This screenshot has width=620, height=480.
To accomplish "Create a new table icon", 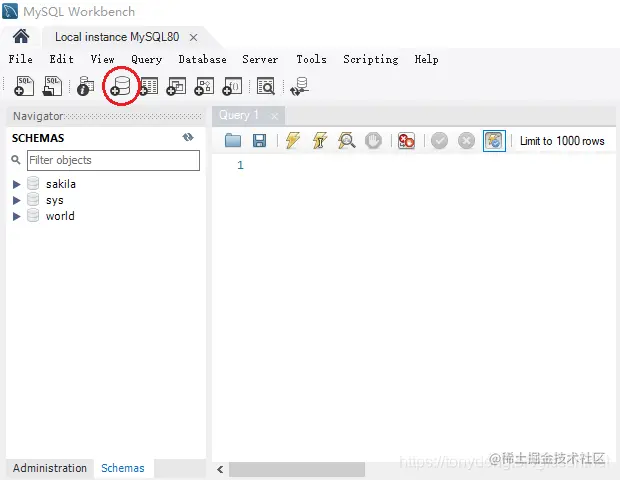I will [149, 86].
